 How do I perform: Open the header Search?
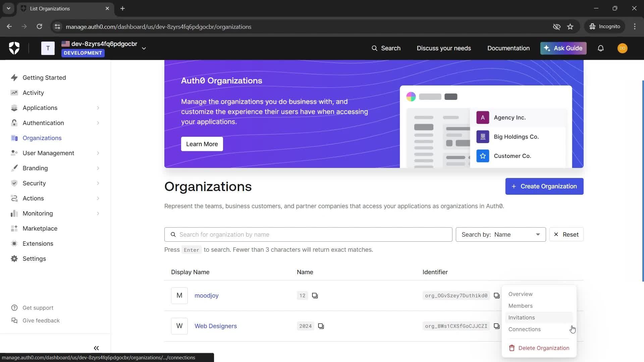386,48
